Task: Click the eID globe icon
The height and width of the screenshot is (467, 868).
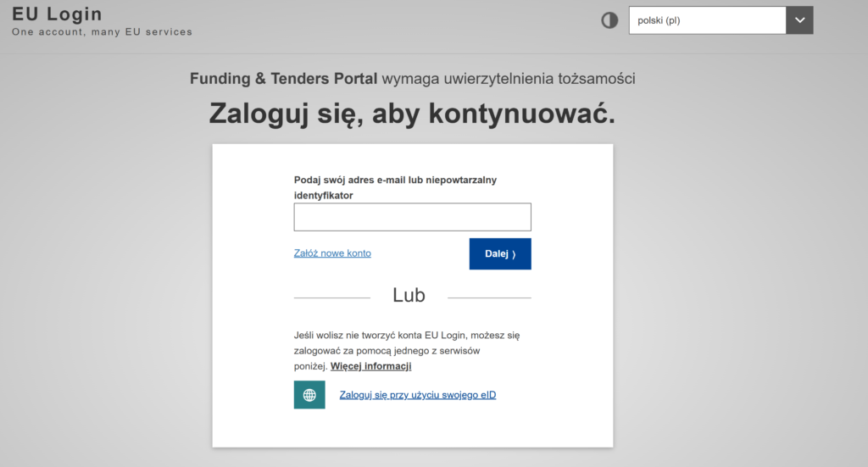Action: 309,395
